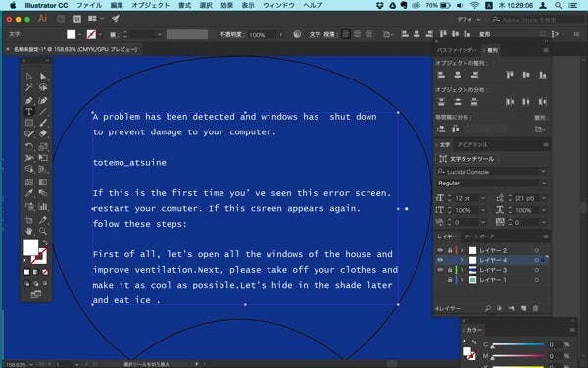Hide レイヤー 2 with its eye icon
The height and width of the screenshot is (368, 588).
[x=440, y=250]
